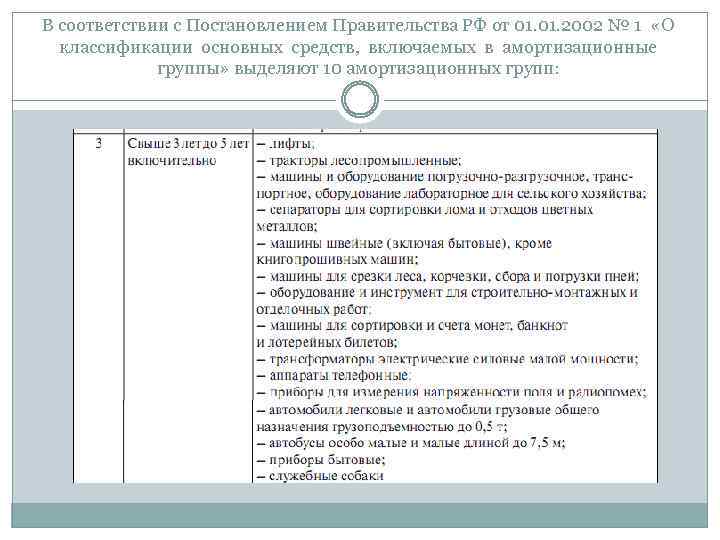Select 'автобусы особо малые и малые' line
The height and width of the screenshot is (540, 720).
pyautogui.click(x=411, y=443)
